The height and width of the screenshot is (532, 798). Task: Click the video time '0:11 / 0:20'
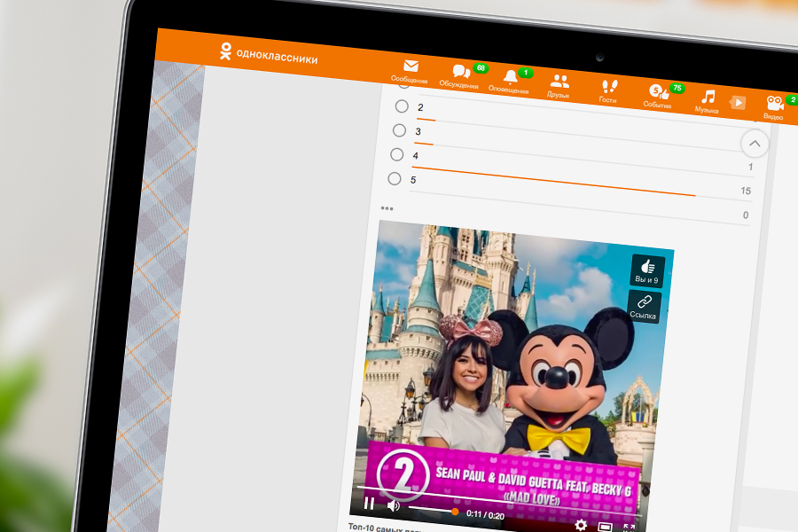pos(486,514)
